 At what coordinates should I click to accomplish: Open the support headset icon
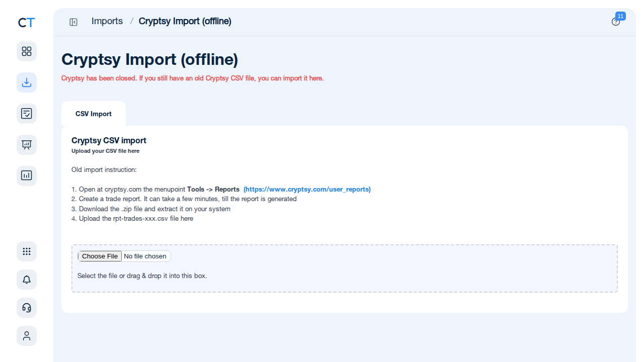click(27, 308)
